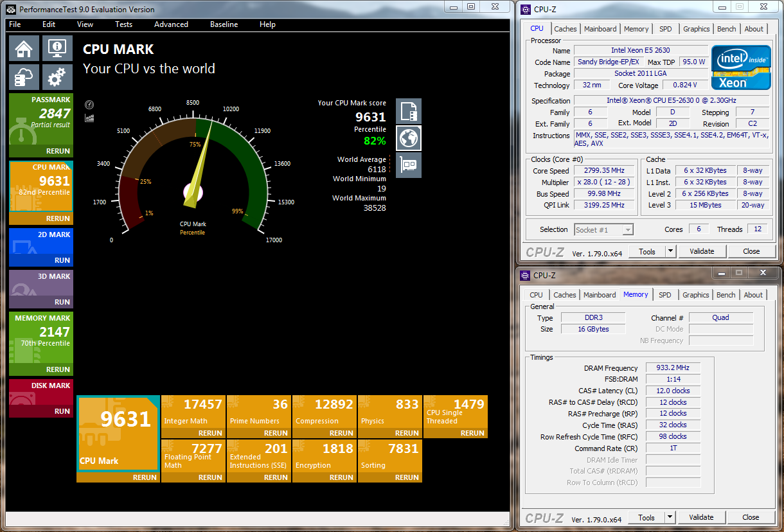784x532 pixels.
Task: Click the hardware card comparison icon
Action: tap(409, 164)
